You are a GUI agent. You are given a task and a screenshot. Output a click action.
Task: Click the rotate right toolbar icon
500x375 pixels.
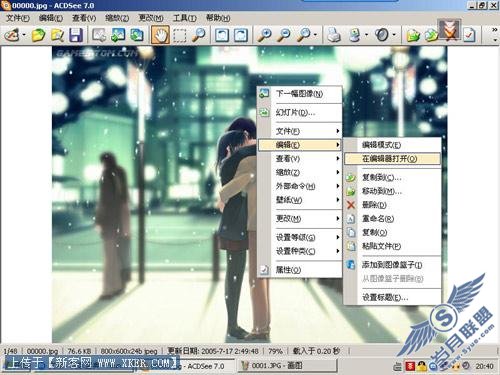[x=241, y=35]
